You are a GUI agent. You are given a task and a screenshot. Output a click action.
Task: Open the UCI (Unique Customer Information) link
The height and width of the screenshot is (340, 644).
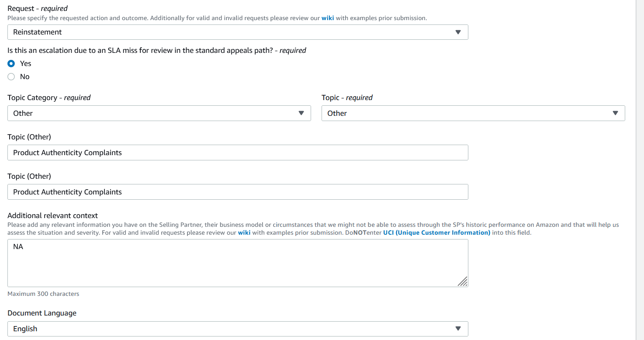436,232
